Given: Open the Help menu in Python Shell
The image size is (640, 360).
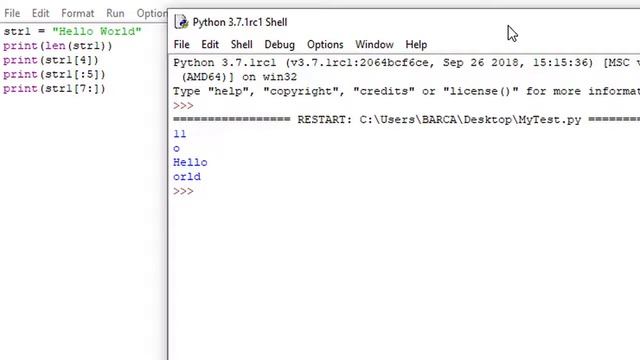Looking at the screenshot, I should (x=416, y=44).
